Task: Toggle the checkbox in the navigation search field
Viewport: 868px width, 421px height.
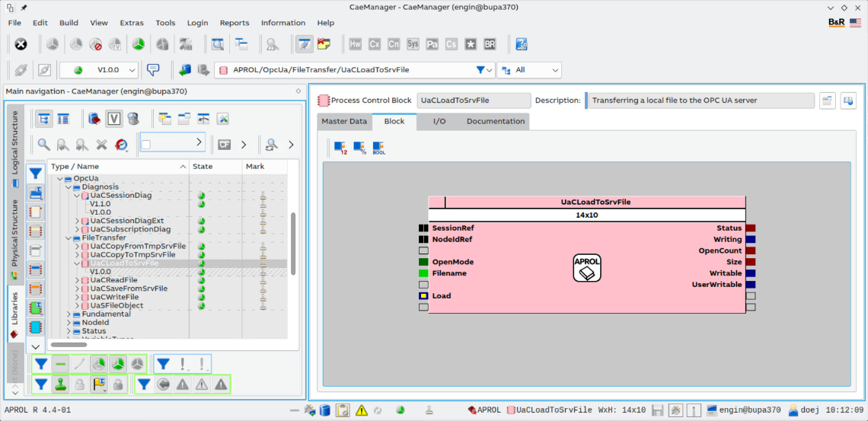Action: pos(146,144)
